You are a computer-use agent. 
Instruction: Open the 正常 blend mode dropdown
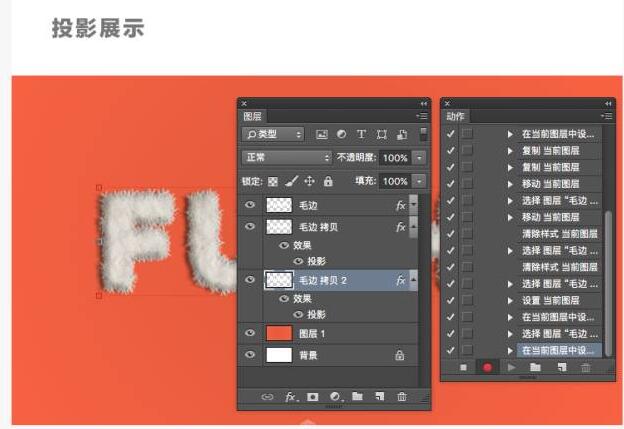(287, 158)
